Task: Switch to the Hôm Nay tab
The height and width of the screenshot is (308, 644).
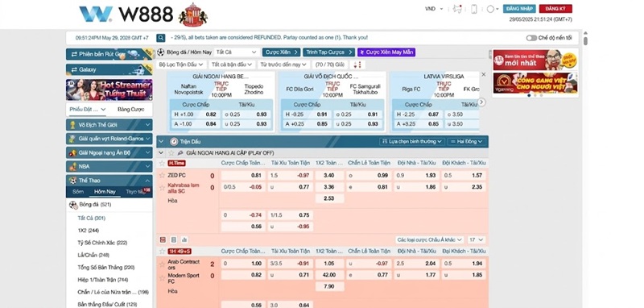Action: (105, 192)
